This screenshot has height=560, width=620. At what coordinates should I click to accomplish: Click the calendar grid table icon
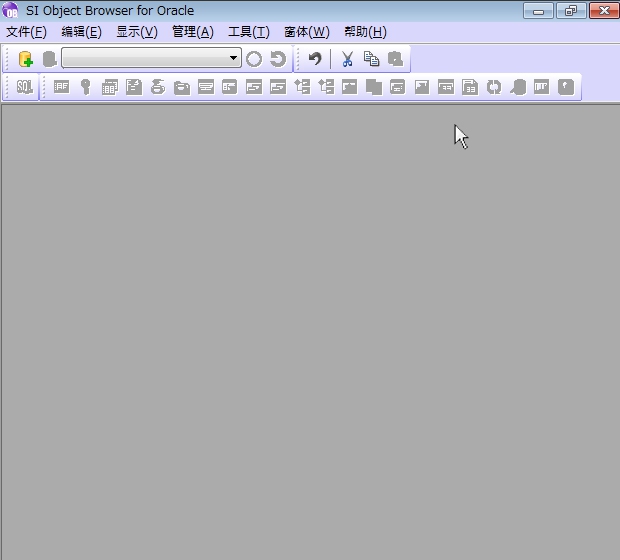click(110, 87)
